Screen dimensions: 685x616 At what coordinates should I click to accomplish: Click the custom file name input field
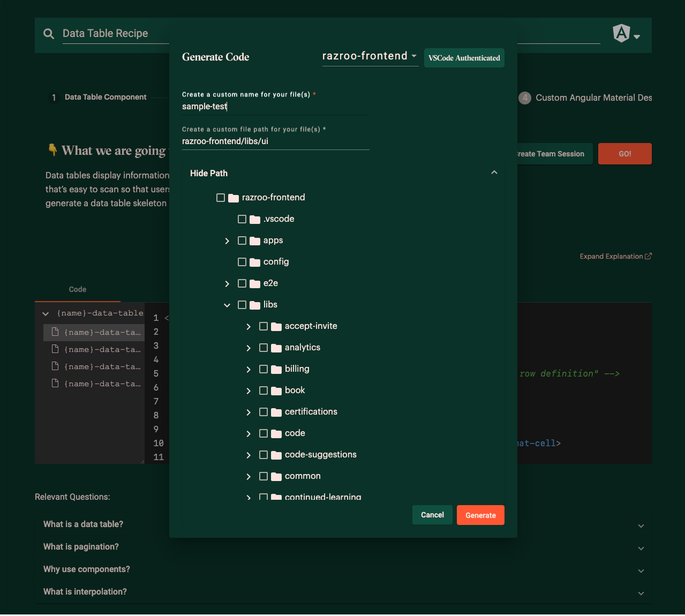(276, 107)
